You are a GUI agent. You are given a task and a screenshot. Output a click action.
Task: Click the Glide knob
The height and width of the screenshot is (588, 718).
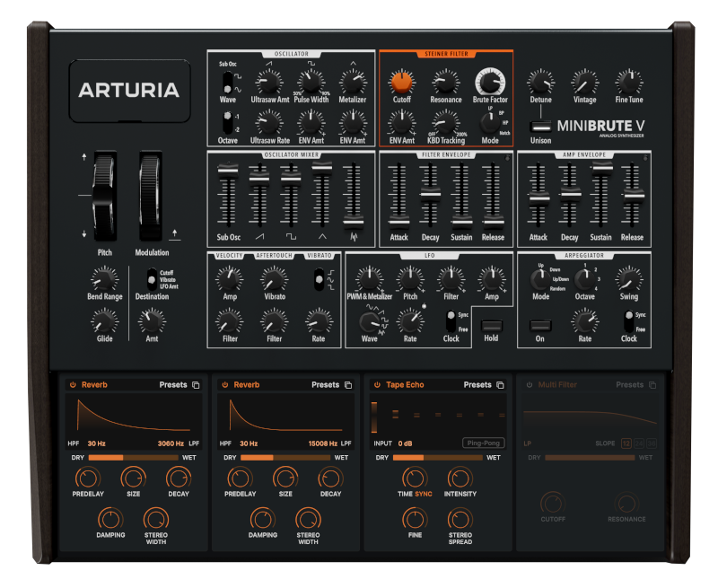point(104,321)
